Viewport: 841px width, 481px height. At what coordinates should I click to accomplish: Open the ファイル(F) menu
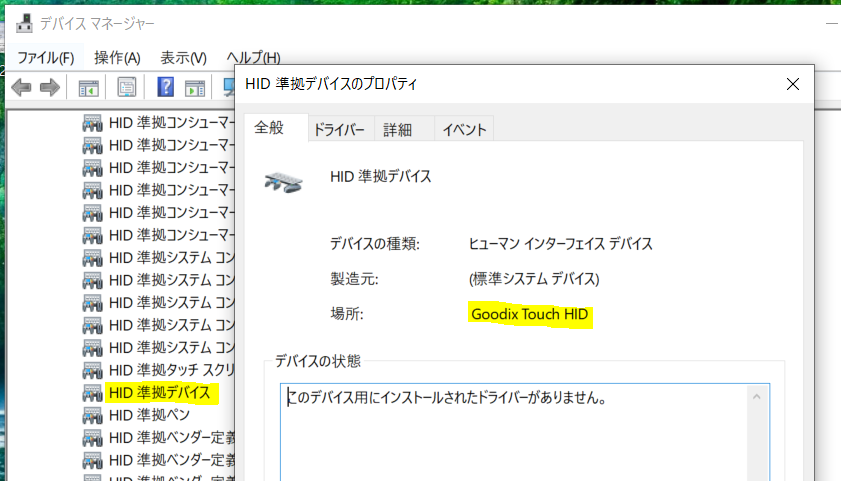tap(46, 57)
